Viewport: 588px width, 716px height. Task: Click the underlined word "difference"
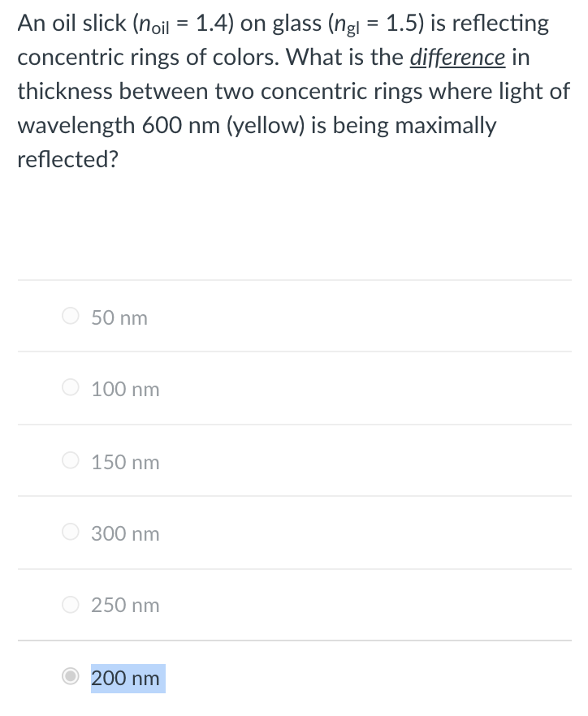[457, 58]
